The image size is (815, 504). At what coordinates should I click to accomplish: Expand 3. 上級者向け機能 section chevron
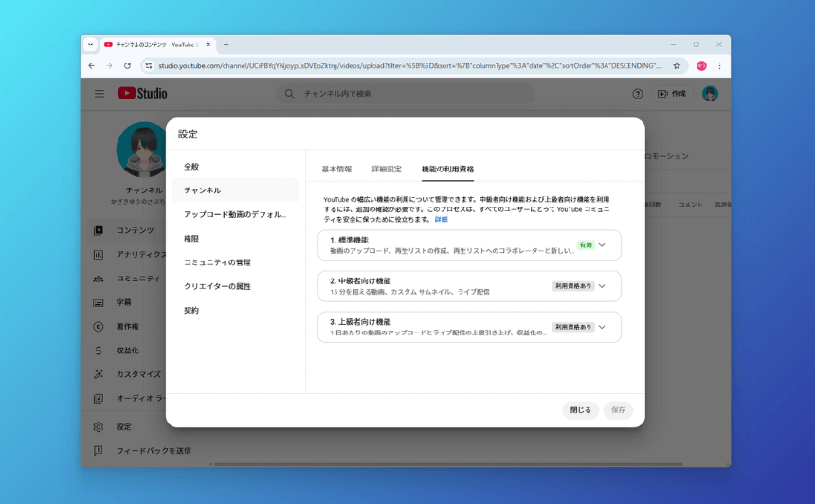pos(602,328)
